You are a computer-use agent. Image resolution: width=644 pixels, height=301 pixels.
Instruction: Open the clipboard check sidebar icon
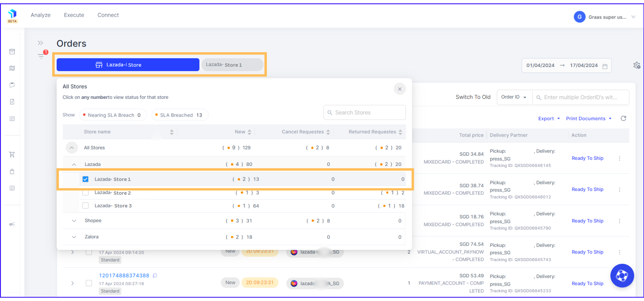point(12,85)
